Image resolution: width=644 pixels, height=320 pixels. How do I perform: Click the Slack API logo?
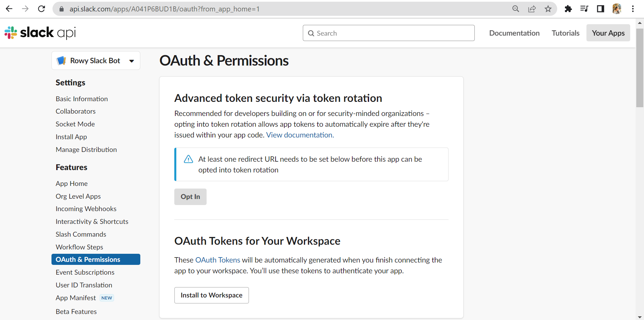[40, 33]
